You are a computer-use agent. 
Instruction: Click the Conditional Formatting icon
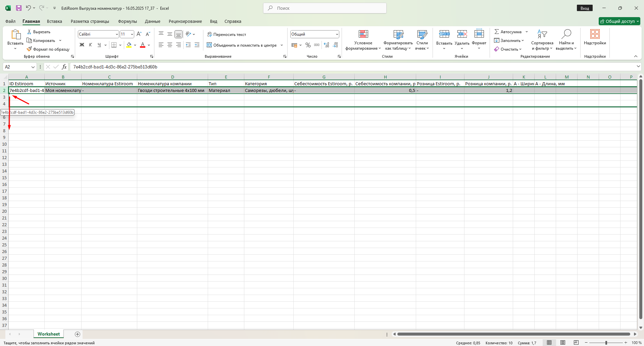point(363,34)
